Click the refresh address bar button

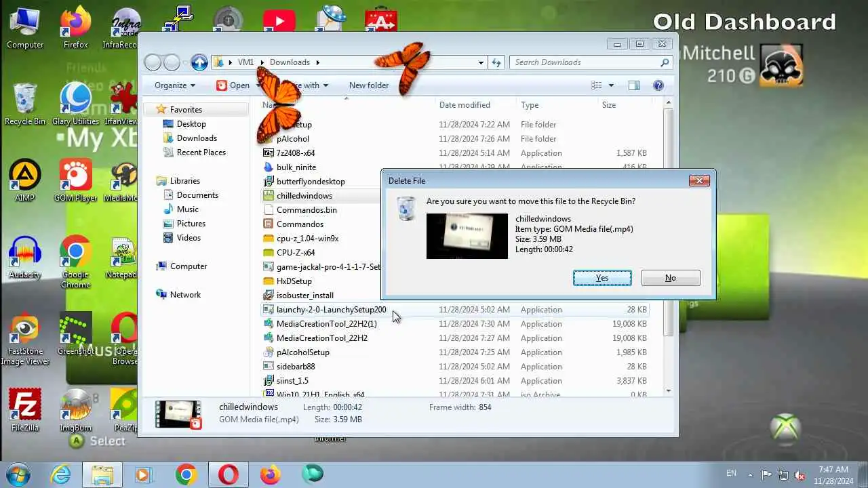pyautogui.click(x=496, y=62)
